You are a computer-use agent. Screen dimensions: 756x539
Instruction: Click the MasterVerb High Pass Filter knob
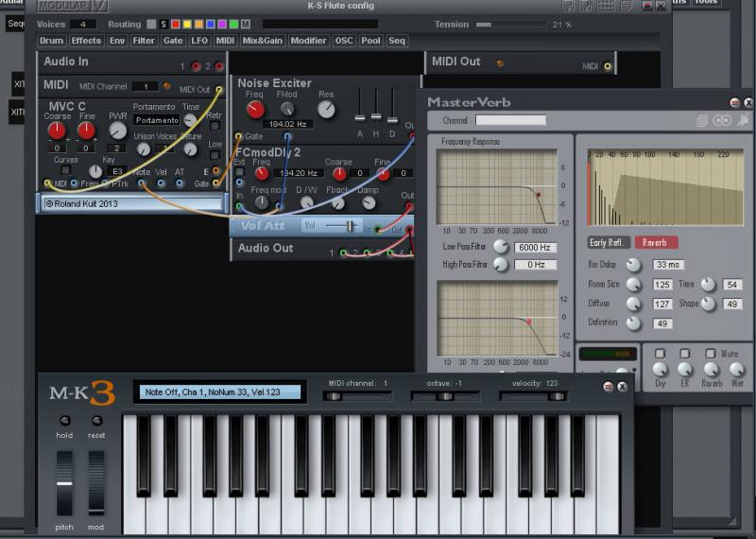pyautogui.click(x=501, y=265)
